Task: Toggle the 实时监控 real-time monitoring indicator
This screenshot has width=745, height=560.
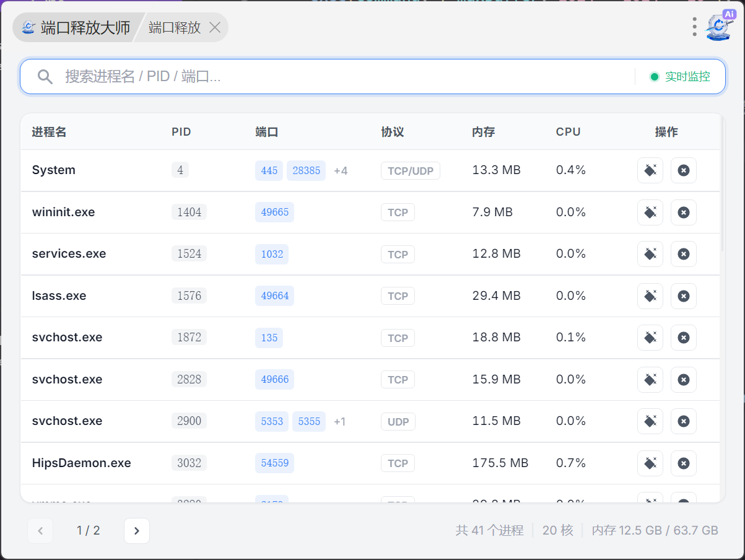Action: (x=680, y=77)
